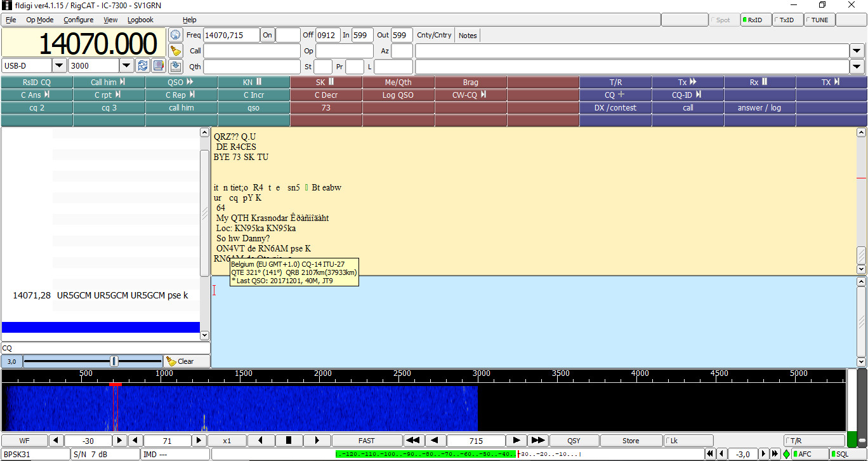This screenshot has width=868, height=461.
Task: Click the QRZ web lookup globe icon
Action: click(176, 35)
